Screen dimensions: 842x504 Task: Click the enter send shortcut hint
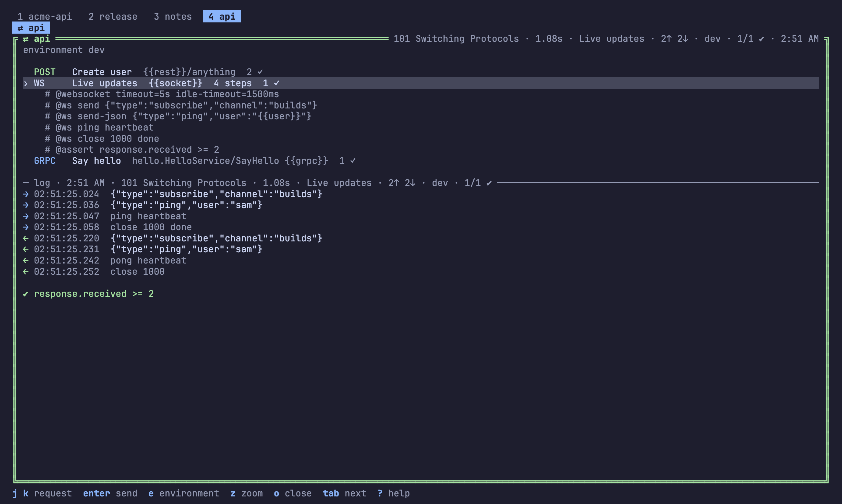pos(110,493)
